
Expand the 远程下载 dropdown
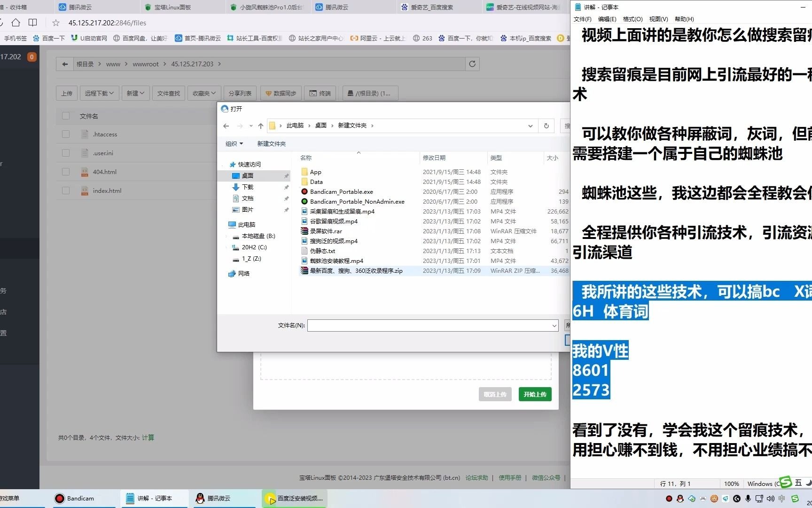point(99,93)
